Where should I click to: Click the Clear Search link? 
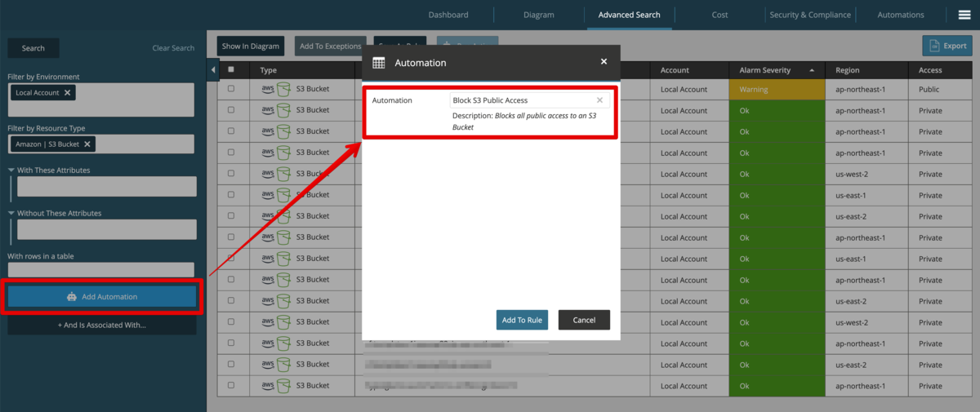173,48
